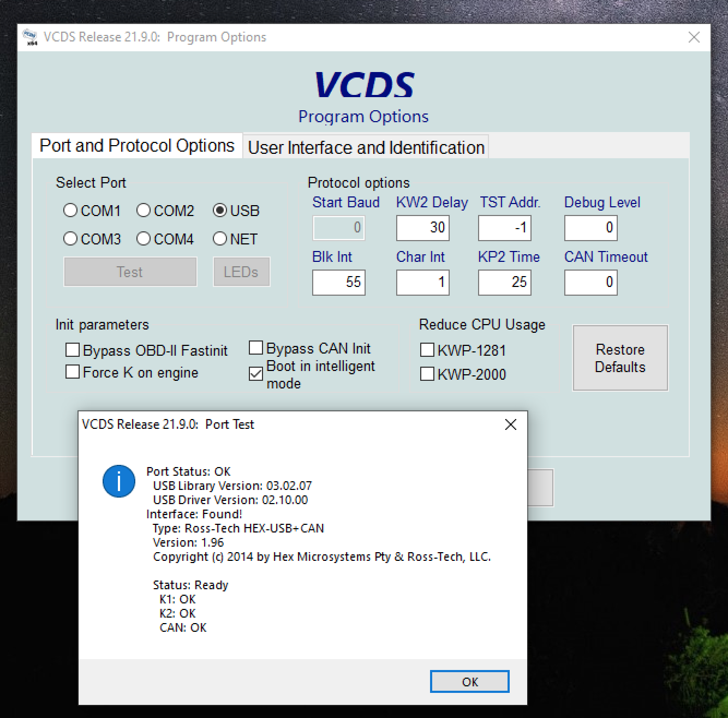Switch to Port and Protocol Options tab

pyautogui.click(x=137, y=146)
